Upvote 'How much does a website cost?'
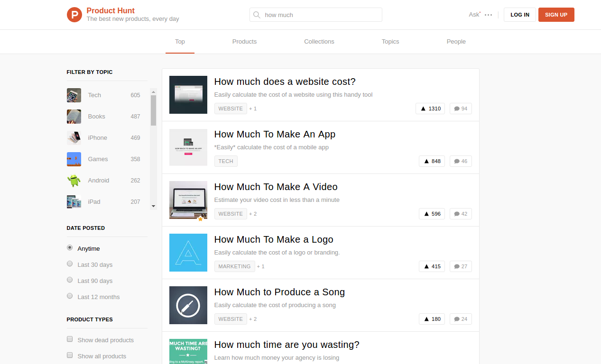 tap(430, 109)
